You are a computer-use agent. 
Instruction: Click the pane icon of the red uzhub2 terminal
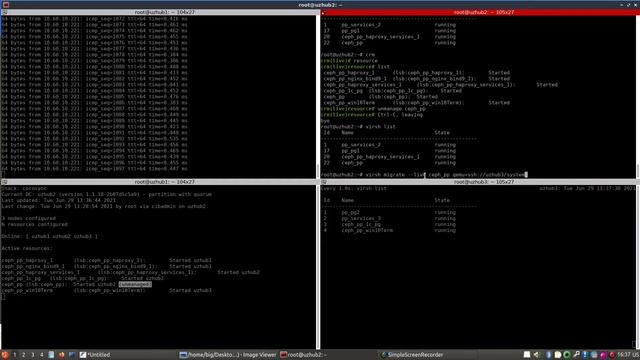(324, 12)
